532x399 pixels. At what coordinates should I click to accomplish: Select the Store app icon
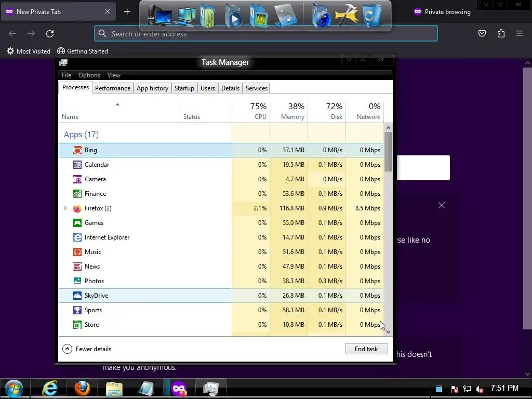[77, 325]
